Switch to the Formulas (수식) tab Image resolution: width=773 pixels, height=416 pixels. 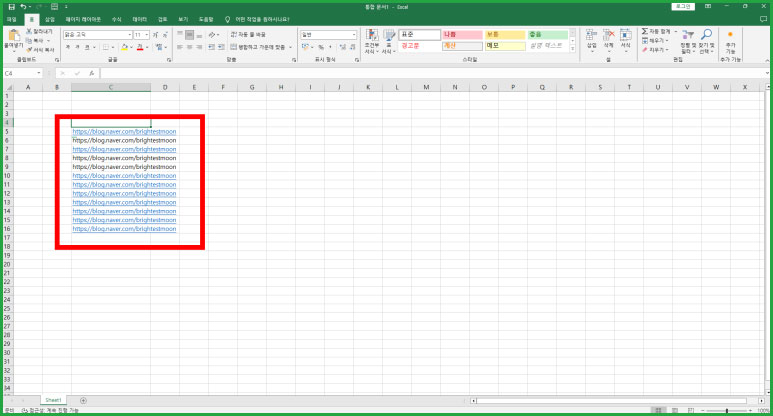[x=116, y=19]
